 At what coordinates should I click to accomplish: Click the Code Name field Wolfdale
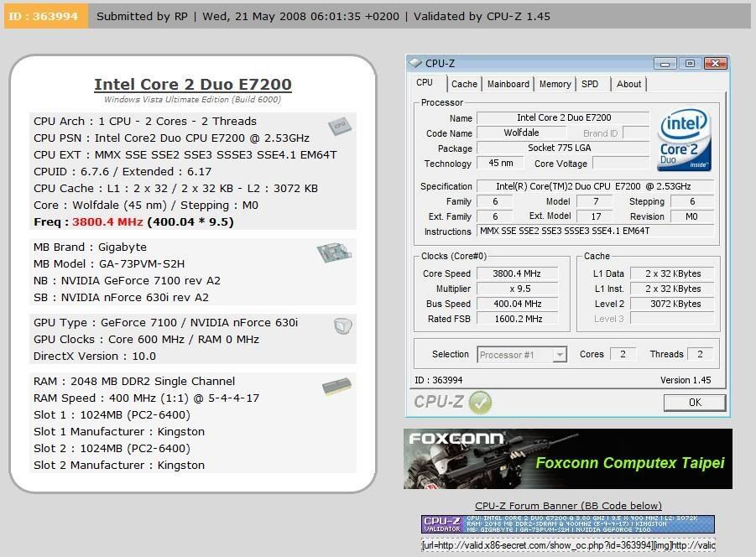click(x=521, y=133)
